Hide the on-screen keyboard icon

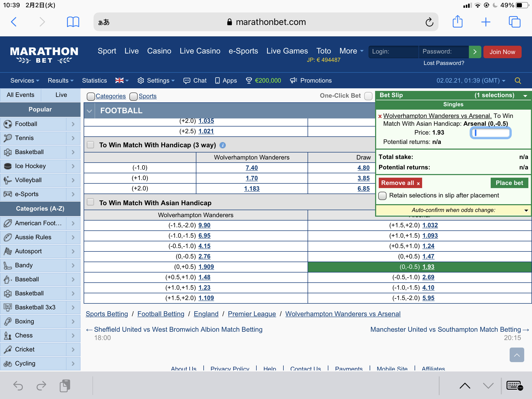515,386
